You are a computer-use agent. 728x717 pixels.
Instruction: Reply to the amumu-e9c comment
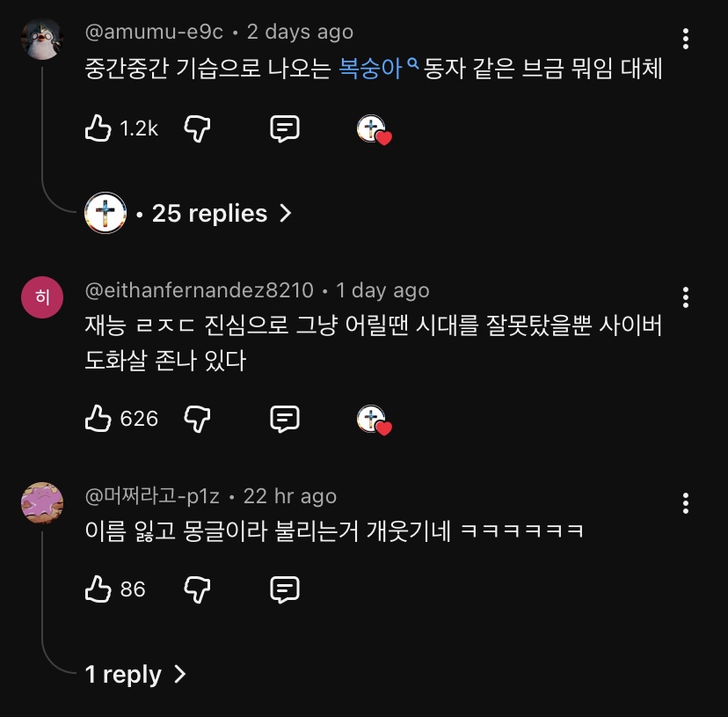(284, 129)
